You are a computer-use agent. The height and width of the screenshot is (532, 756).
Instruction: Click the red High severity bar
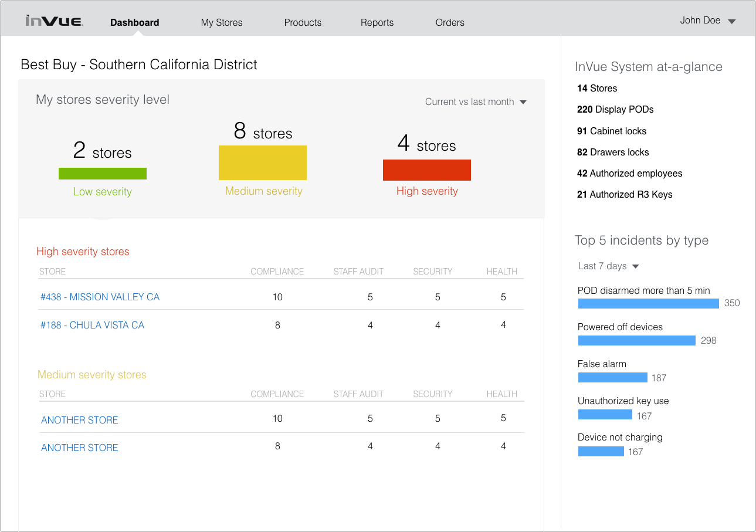pos(427,170)
